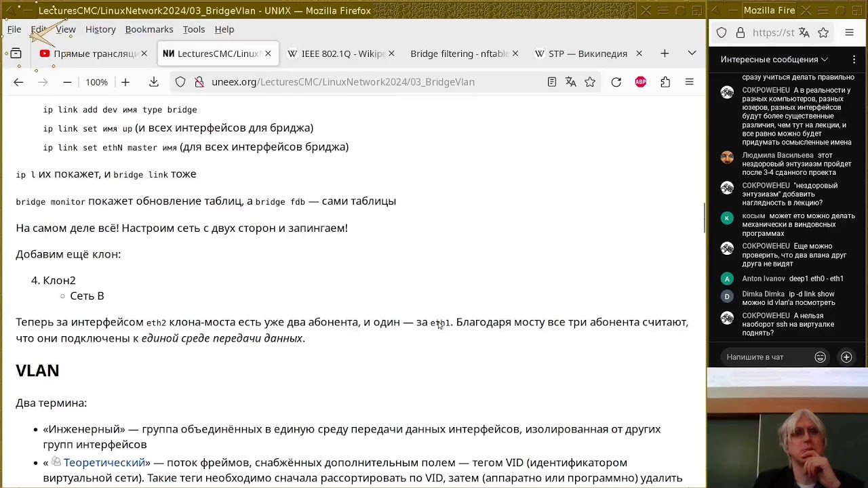Click the tracking protection shield for uneex.org
Viewport: 868px width, 488px height.
[x=180, y=82]
